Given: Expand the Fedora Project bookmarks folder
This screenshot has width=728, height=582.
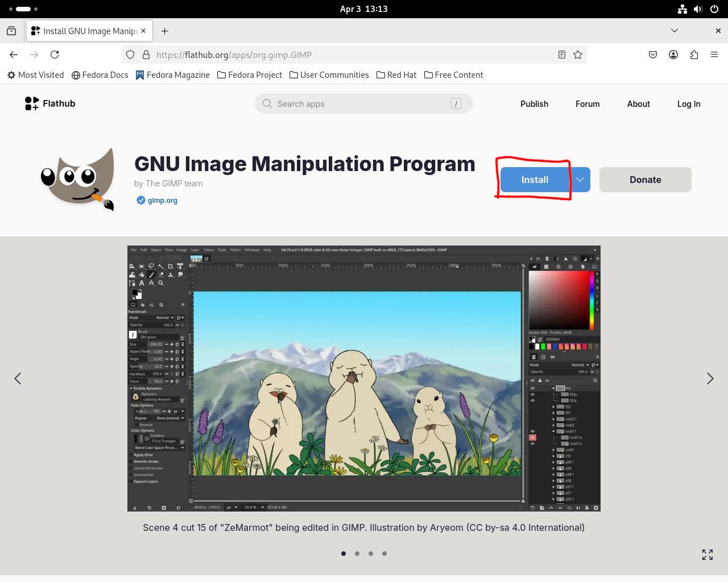Looking at the screenshot, I should (250, 75).
